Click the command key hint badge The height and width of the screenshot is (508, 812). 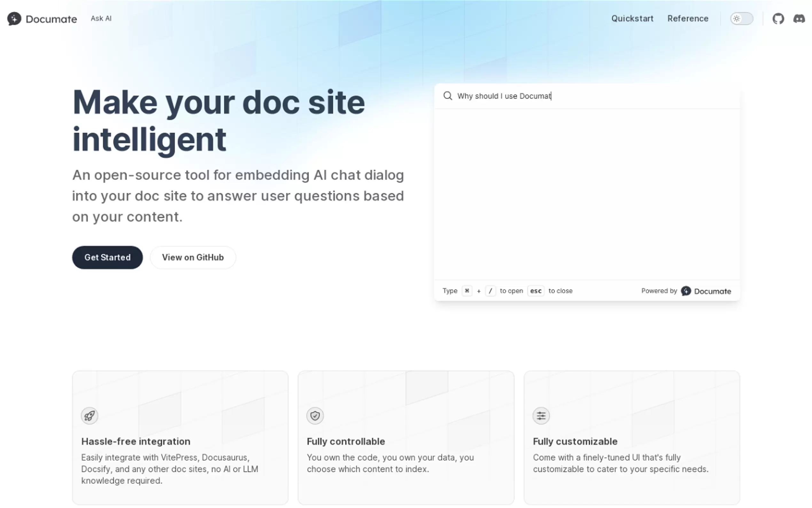tap(467, 291)
